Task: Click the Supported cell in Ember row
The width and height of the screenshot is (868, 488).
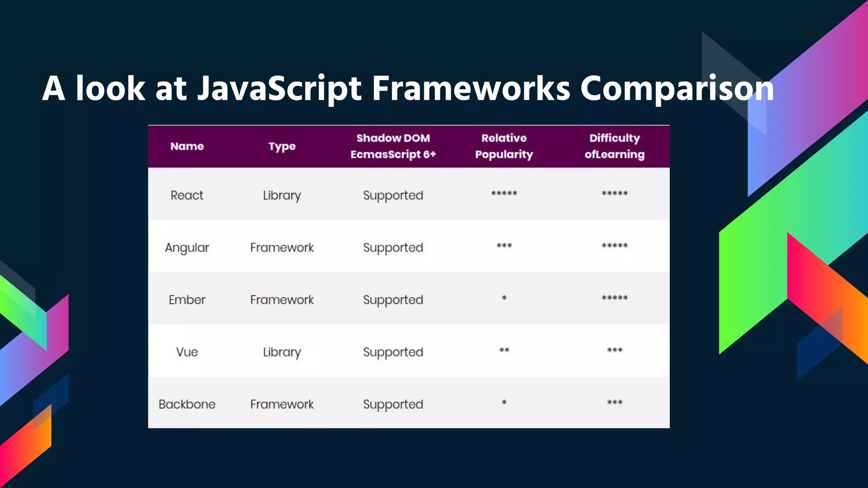Action: [393, 300]
